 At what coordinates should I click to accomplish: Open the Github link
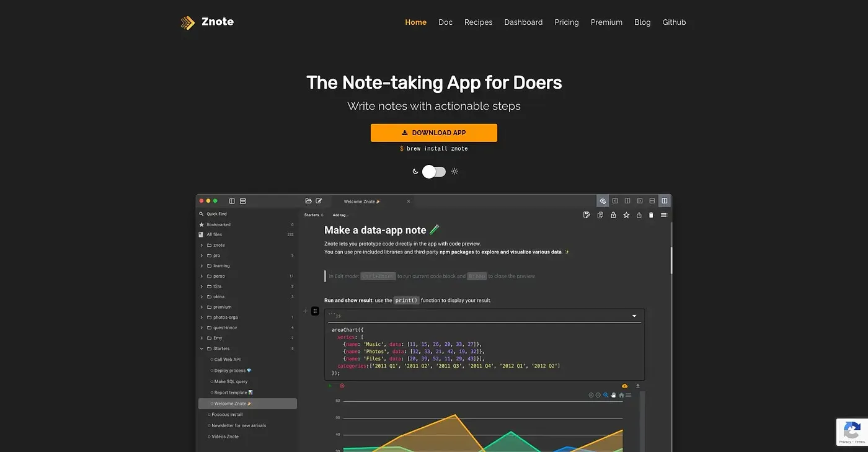[674, 22]
